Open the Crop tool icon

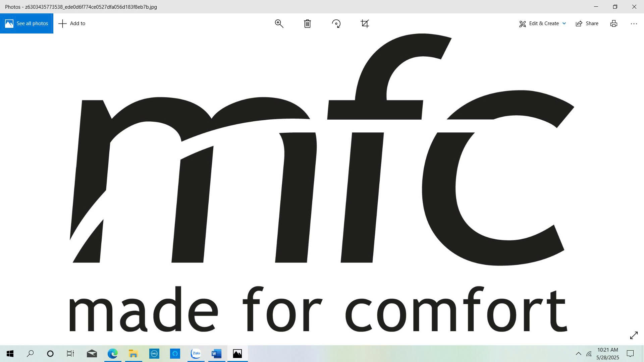tap(365, 23)
